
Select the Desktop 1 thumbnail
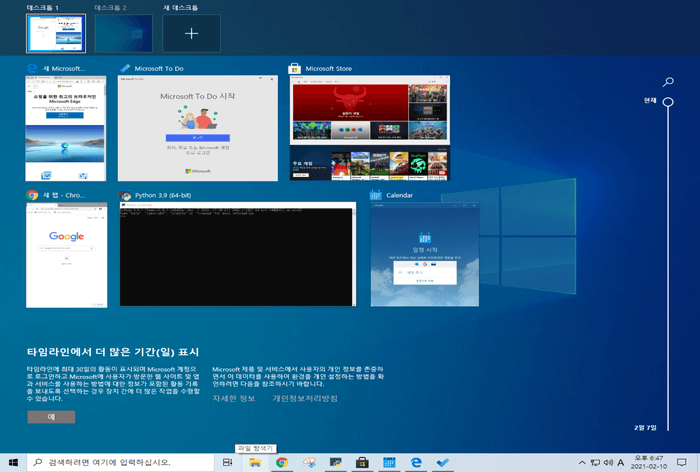pos(56,33)
